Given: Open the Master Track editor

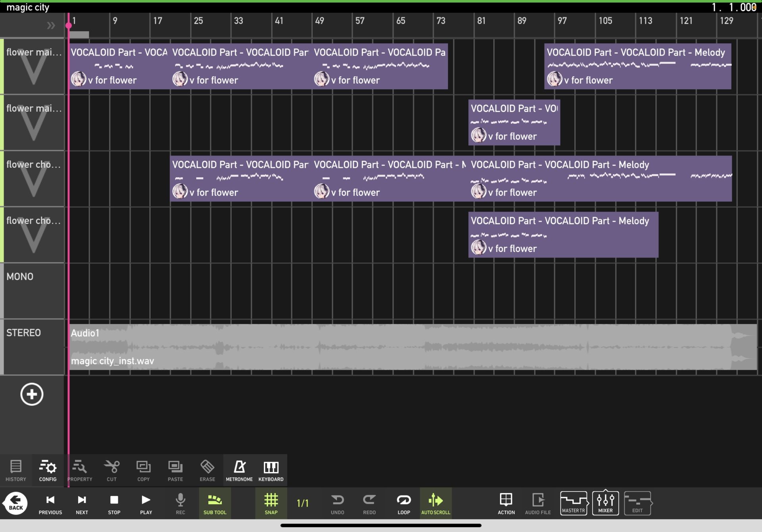Looking at the screenshot, I should click(x=573, y=503).
